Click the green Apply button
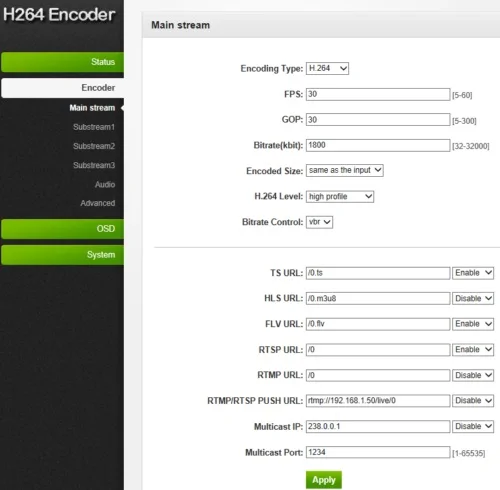The height and width of the screenshot is (490, 500). (324, 480)
